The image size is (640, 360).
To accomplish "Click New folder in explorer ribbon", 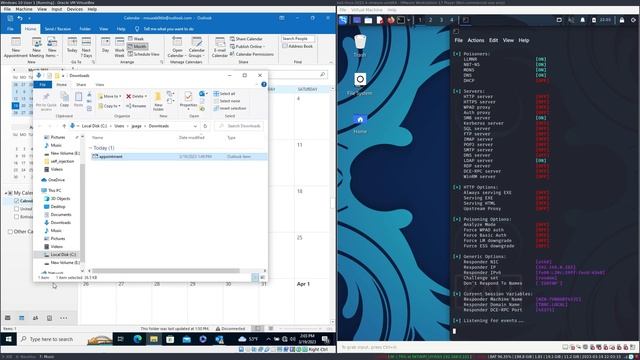I will (x=158, y=101).
